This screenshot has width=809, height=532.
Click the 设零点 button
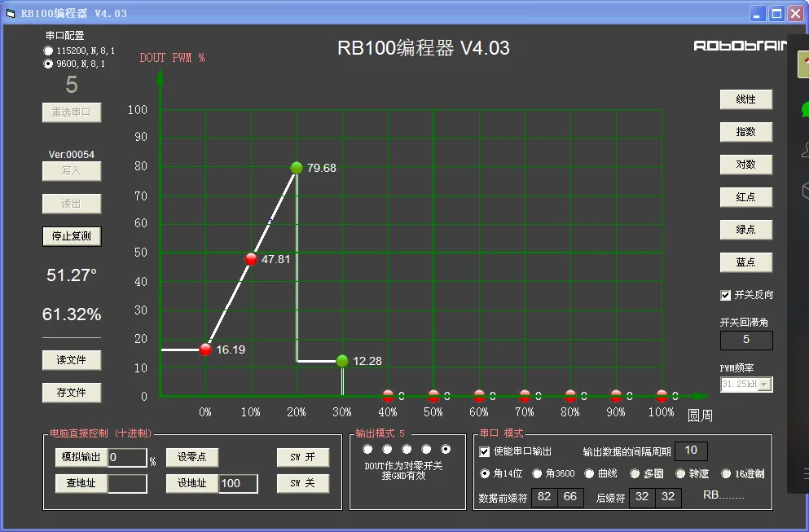192,457
